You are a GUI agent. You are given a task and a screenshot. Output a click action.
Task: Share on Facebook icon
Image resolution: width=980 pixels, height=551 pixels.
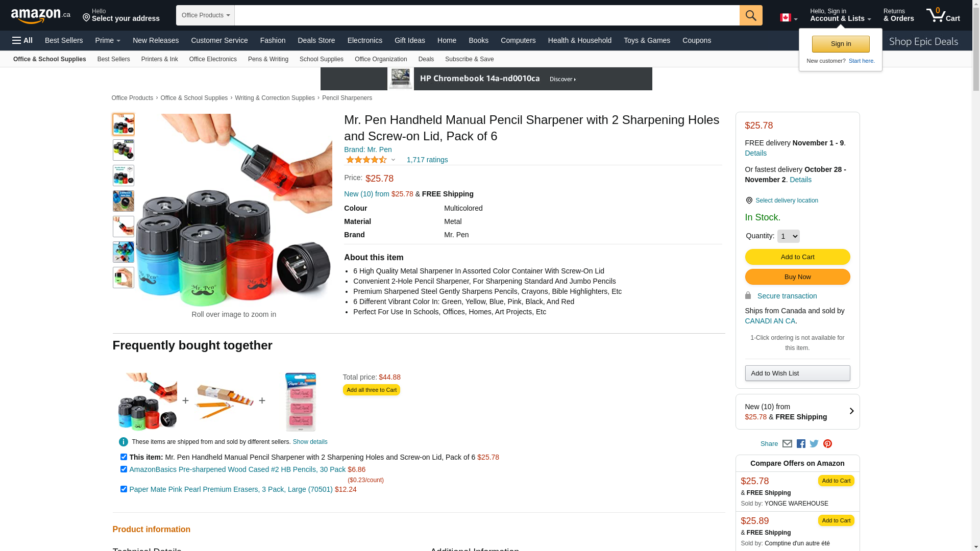click(801, 444)
